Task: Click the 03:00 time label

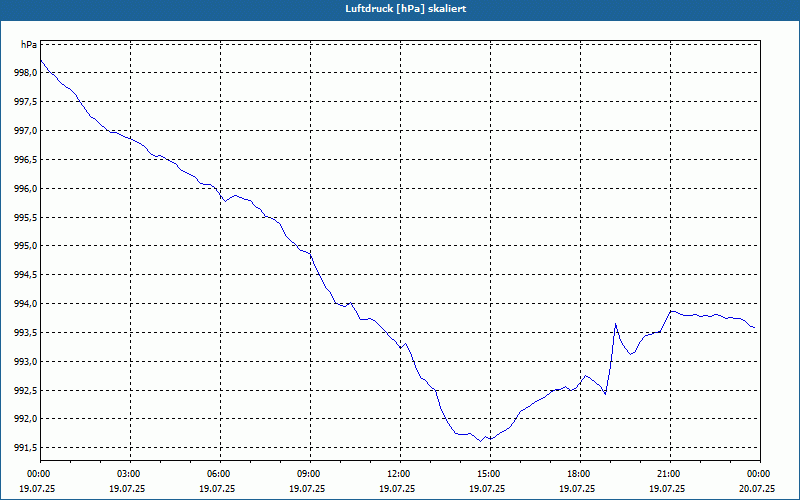Action: coord(131,474)
